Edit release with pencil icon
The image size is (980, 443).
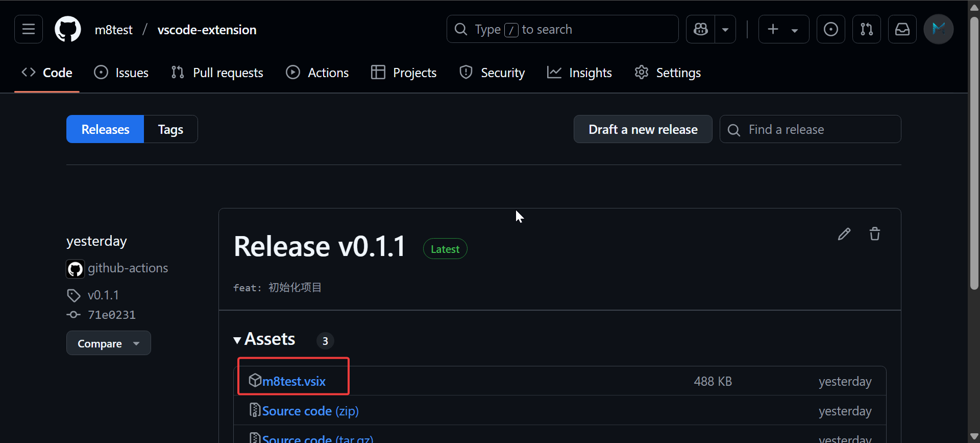click(844, 234)
